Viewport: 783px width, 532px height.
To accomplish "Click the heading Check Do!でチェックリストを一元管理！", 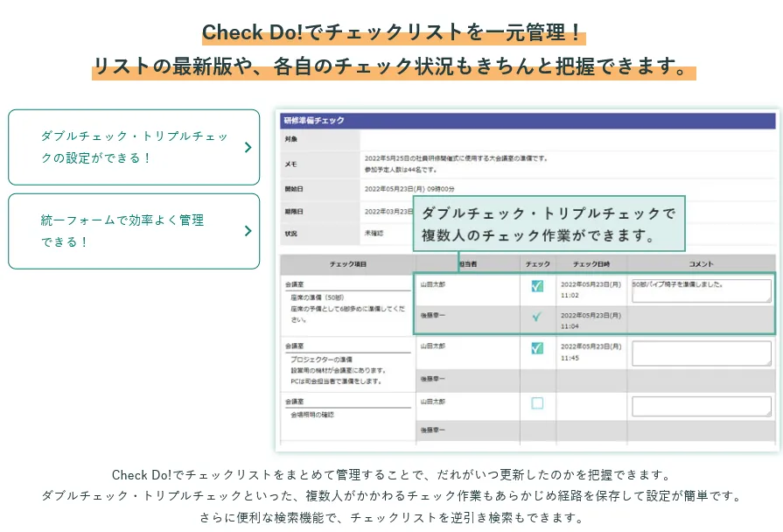I will [x=393, y=32].
